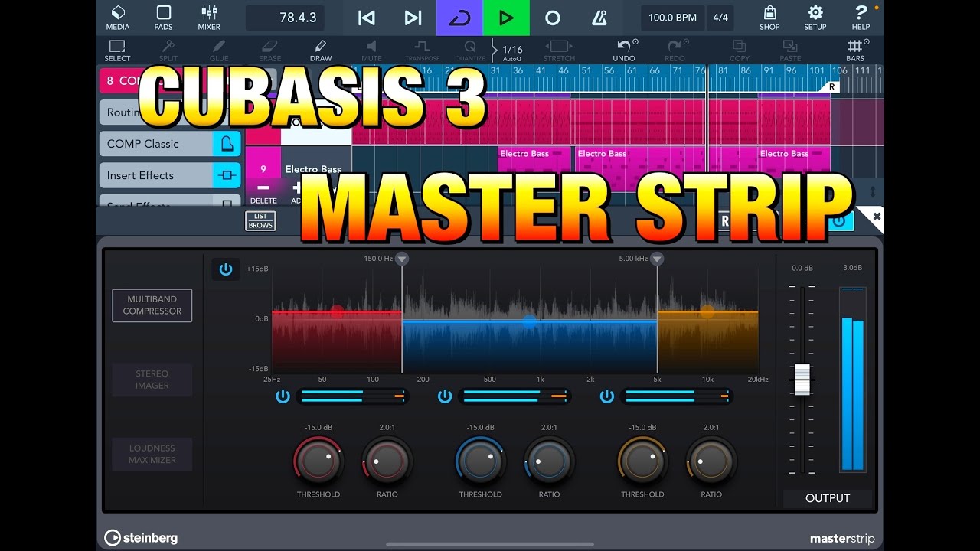Click the 150.0 Hz crossover handle
Viewport: 980px width, 551px height.
402,259
